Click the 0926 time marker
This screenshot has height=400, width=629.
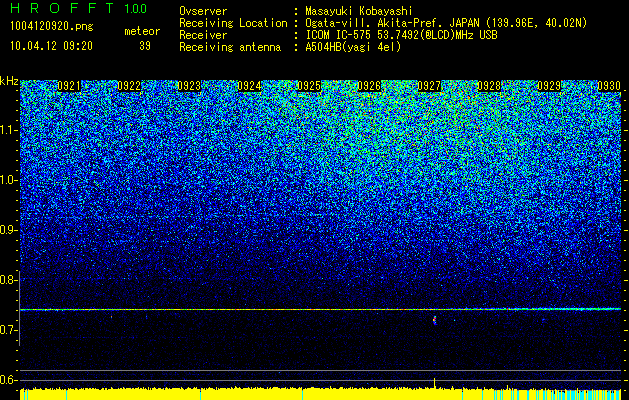click(x=369, y=86)
